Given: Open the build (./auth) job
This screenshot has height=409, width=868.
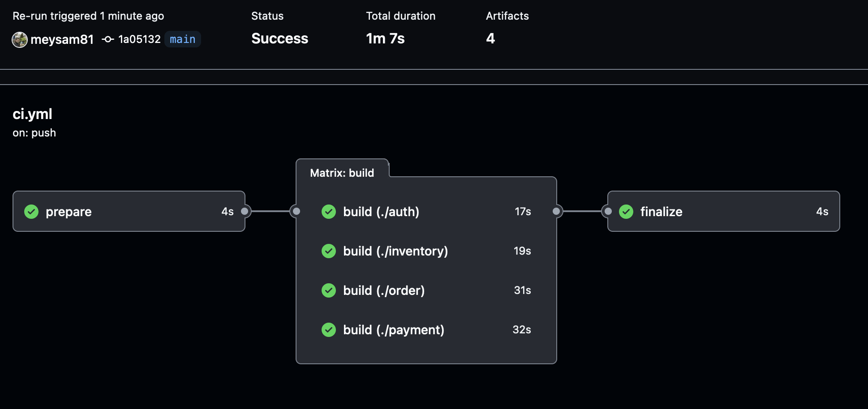Looking at the screenshot, I should coord(381,212).
